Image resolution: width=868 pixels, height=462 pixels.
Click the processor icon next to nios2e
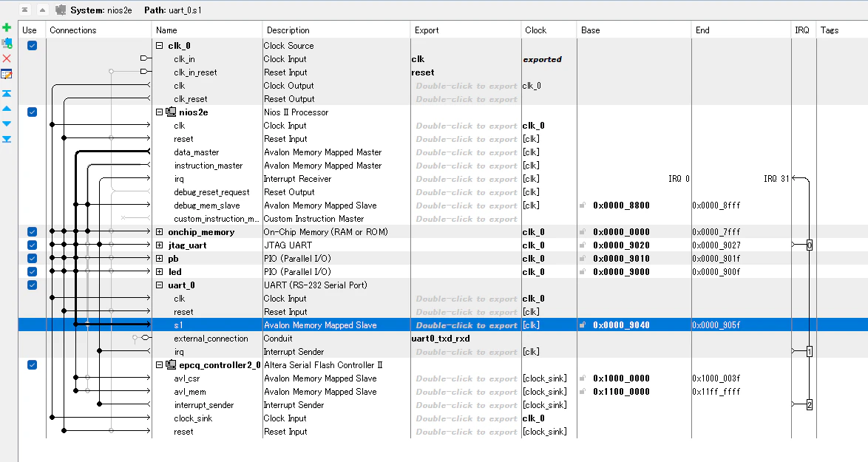coord(171,112)
